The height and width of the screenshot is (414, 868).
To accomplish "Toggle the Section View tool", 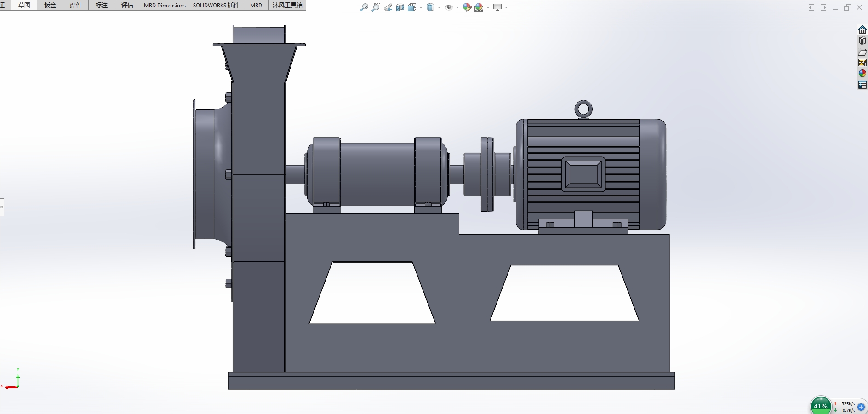I will pyautogui.click(x=400, y=7).
